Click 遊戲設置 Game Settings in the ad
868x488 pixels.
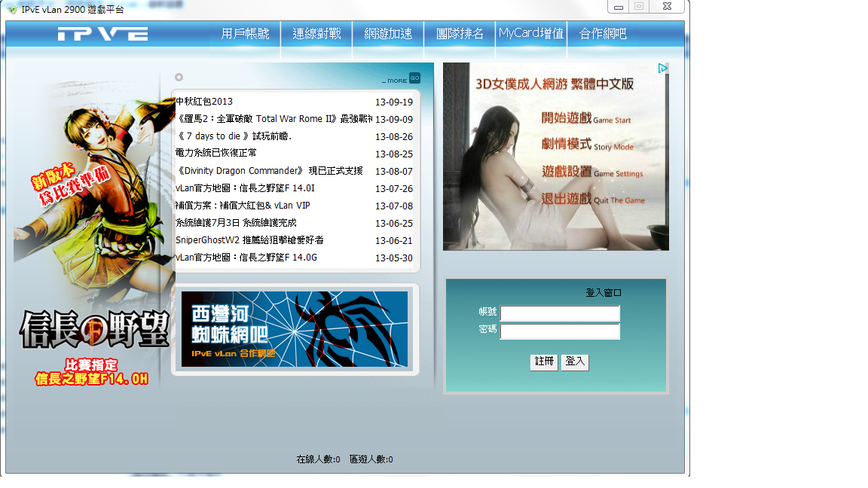(x=592, y=172)
